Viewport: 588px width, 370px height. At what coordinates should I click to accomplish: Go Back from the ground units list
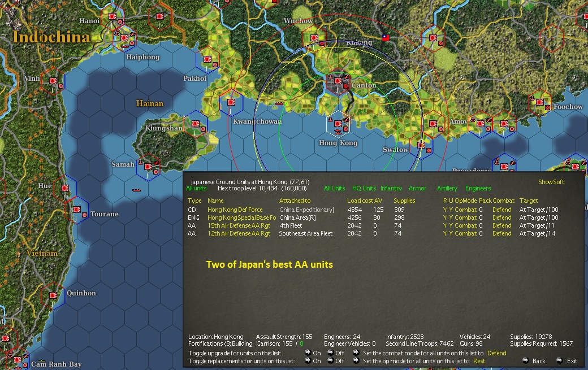click(539, 361)
